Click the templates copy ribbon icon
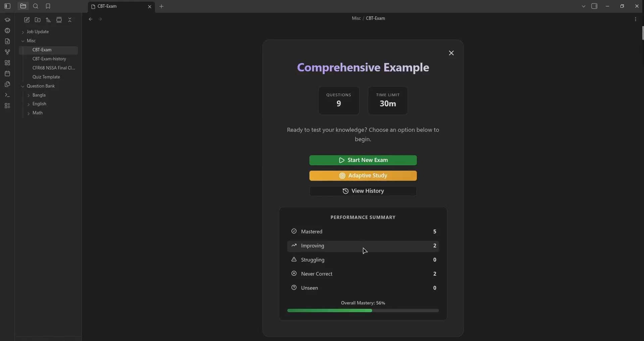Image resolution: width=644 pixels, height=341 pixels. tap(7, 84)
